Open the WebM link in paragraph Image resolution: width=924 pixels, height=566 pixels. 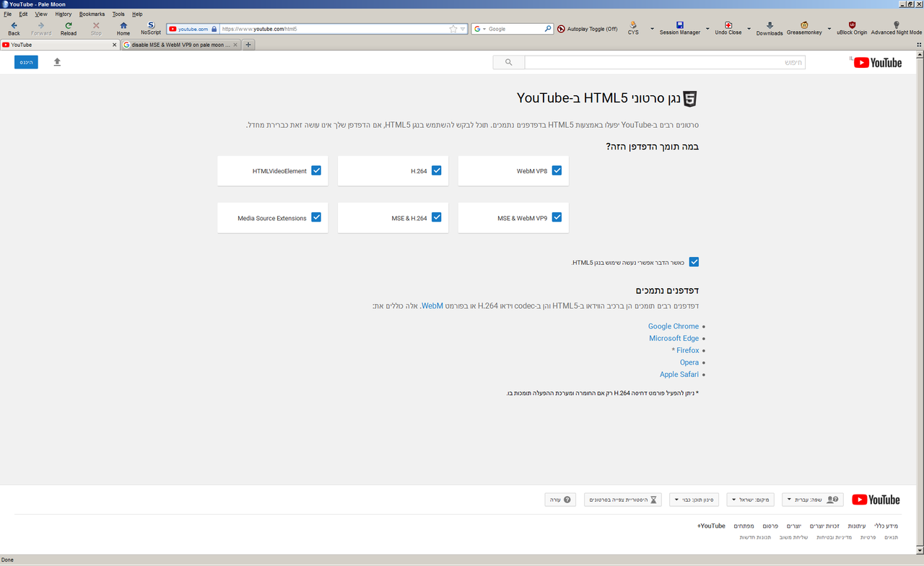[x=432, y=306]
